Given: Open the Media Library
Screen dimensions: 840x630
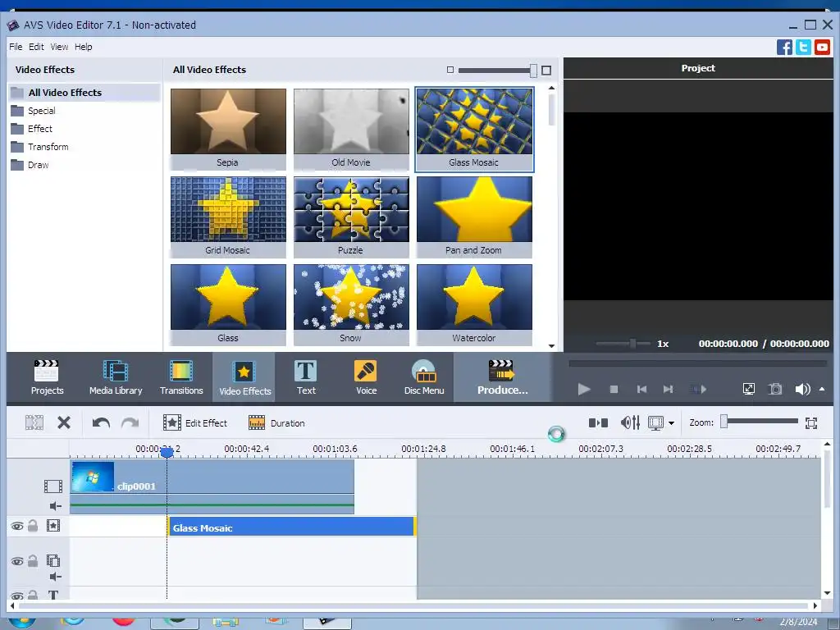Looking at the screenshot, I should coord(116,377).
